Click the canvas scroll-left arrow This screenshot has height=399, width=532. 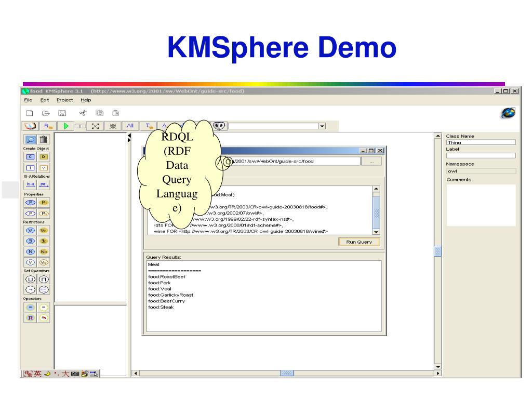pos(136,373)
